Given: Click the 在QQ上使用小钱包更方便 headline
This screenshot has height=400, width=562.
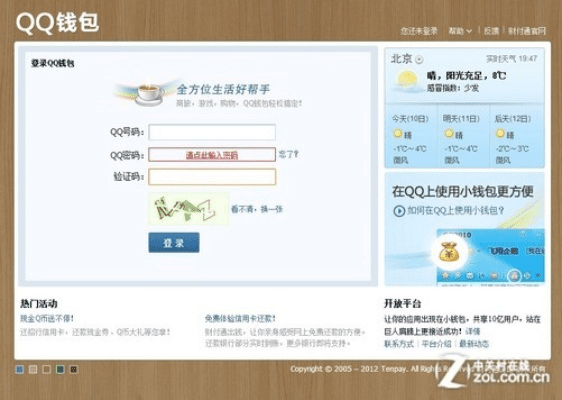Looking at the screenshot, I should point(463,191).
